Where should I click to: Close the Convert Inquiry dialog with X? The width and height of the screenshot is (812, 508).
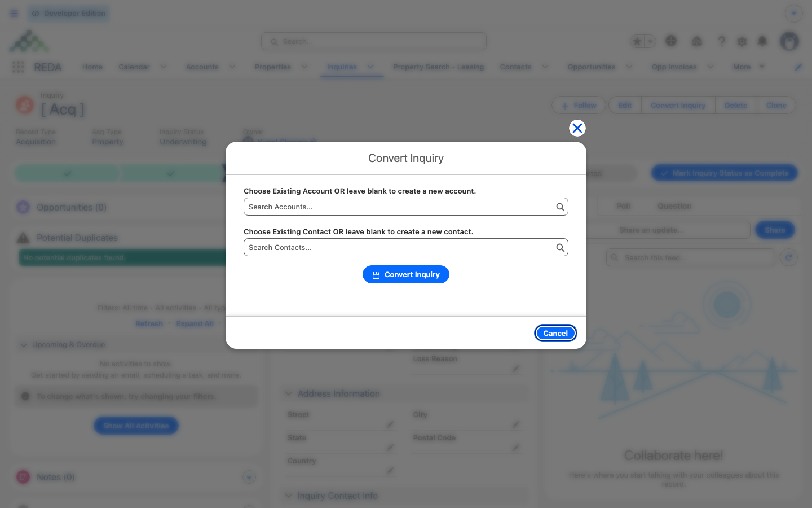577,128
